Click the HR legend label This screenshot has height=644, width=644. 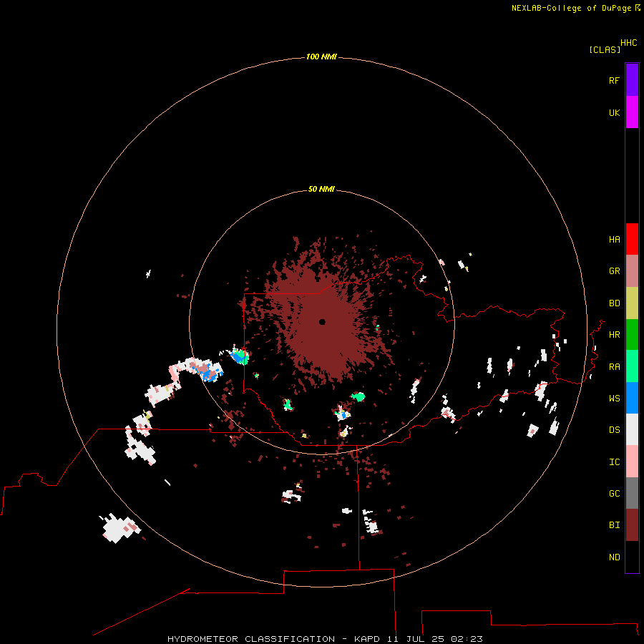(x=614, y=335)
